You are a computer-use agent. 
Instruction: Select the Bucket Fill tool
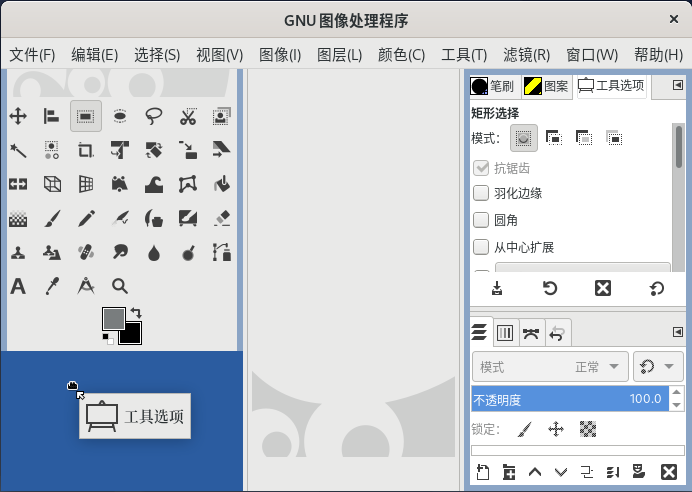click(x=222, y=184)
